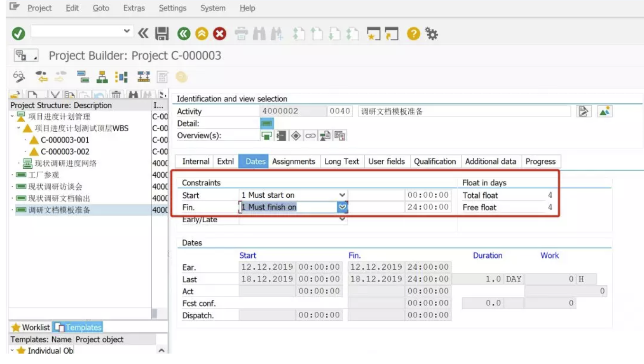Click the milestone diamond overview icon
This screenshot has width=644, height=364.
[296, 136]
